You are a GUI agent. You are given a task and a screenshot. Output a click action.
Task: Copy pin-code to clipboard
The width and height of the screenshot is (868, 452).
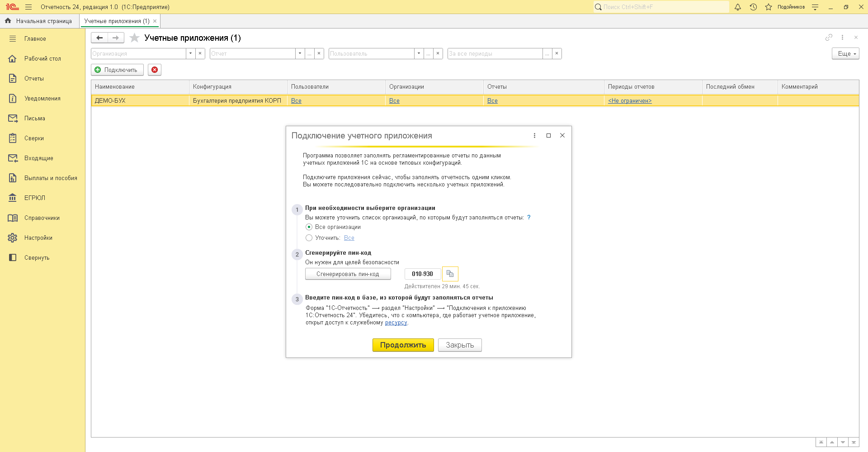(450, 274)
